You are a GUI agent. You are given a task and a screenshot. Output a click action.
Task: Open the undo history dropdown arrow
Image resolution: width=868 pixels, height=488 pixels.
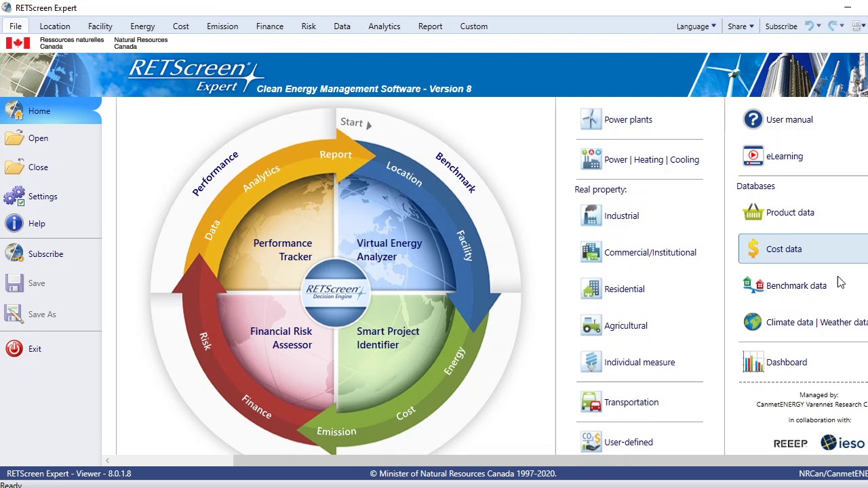tap(819, 26)
